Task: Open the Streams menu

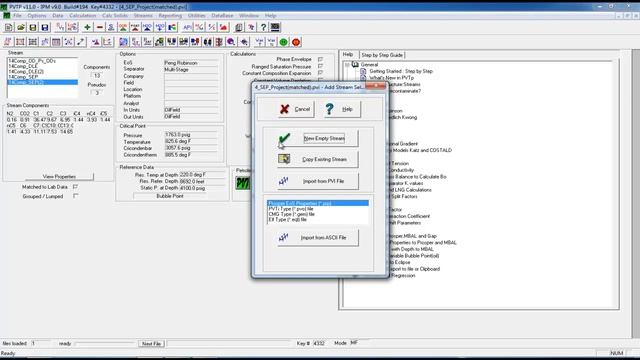Action: pyautogui.click(x=143, y=16)
